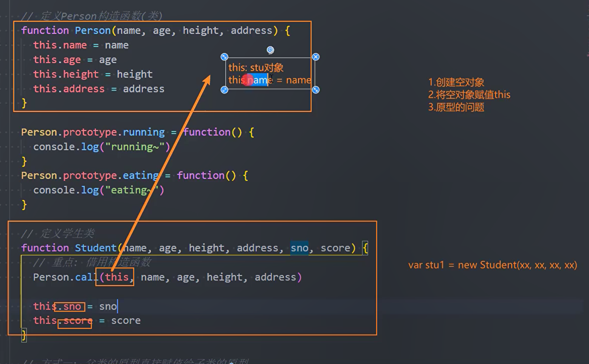The width and height of the screenshot is (589, 364).
Task: Click the top-left resize handle of the text box
Action: click(224, 57)
